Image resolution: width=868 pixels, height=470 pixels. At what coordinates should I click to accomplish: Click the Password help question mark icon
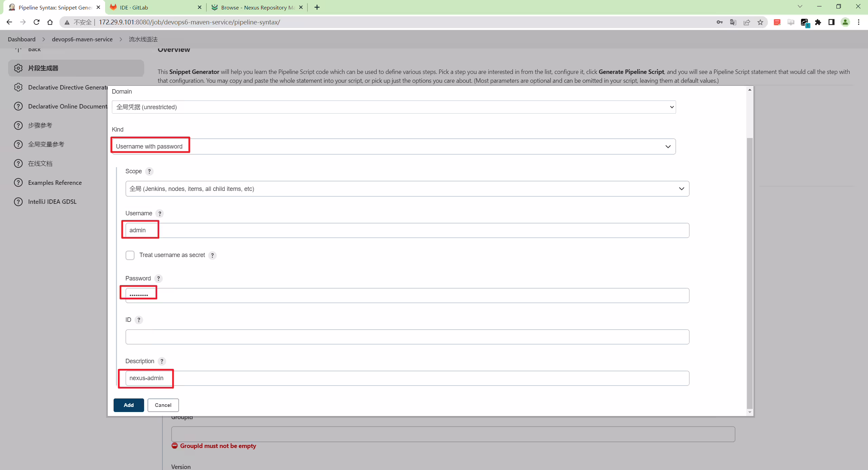coord(158,279)
